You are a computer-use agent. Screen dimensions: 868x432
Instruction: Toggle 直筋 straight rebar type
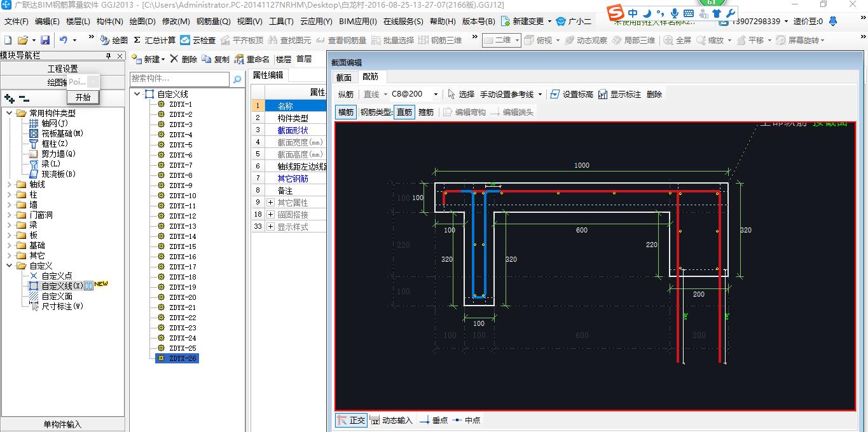pos(404,112)
